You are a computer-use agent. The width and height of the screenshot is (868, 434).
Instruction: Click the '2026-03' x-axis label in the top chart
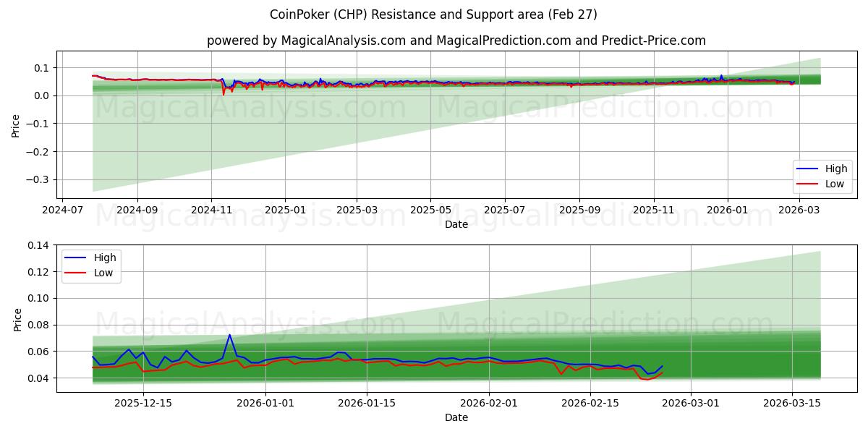pyautogui.click(x=799, y=209)
